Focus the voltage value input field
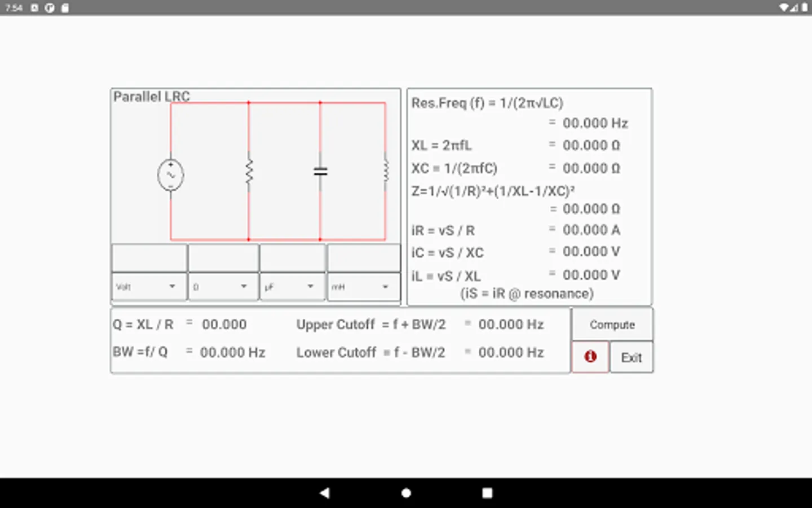Screen dimensions: 812x508 click(x=149, y=258)
